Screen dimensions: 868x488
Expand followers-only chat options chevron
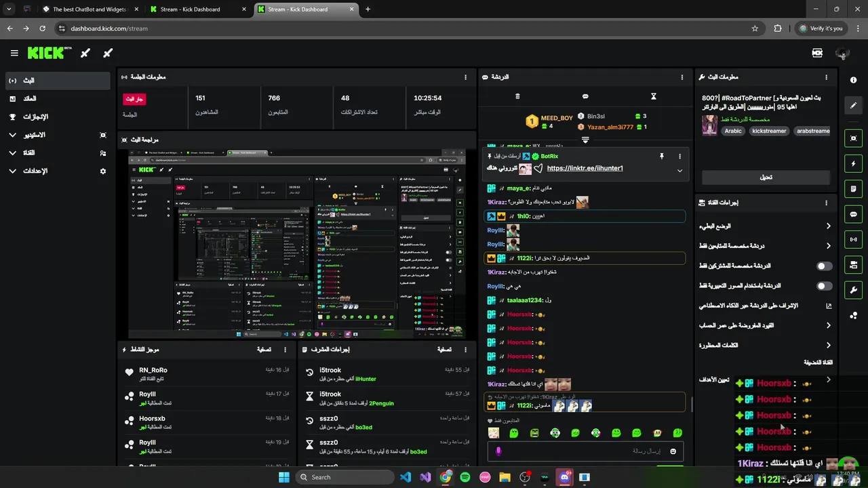[x=828, y=246]
